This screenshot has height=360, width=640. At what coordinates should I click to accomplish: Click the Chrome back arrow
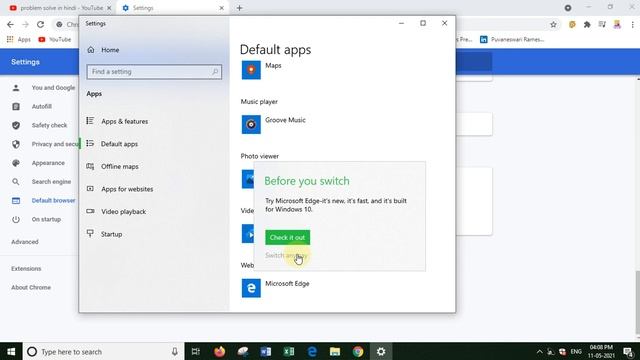pos(10,24)
